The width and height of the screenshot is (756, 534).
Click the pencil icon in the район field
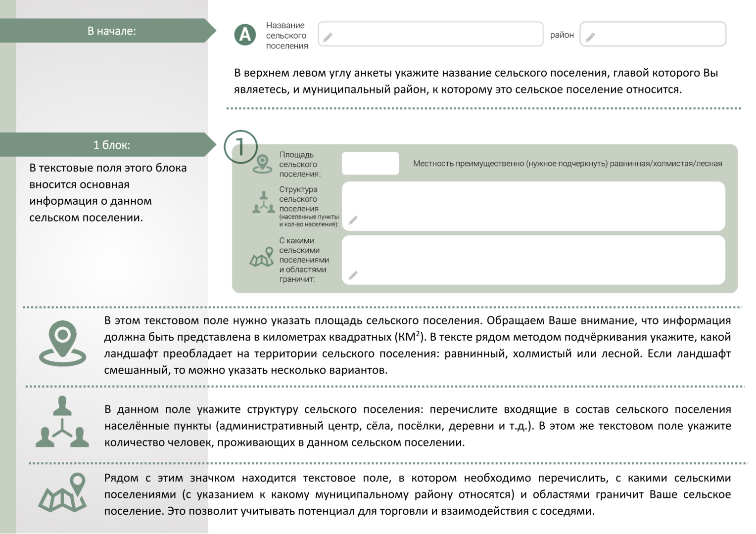click(590, 37)
